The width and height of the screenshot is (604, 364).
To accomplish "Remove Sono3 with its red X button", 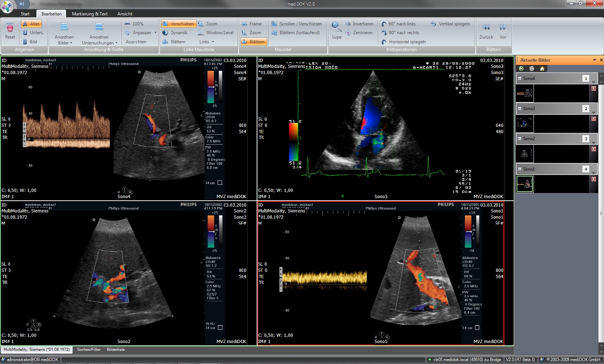I will (x=593, y=119).
